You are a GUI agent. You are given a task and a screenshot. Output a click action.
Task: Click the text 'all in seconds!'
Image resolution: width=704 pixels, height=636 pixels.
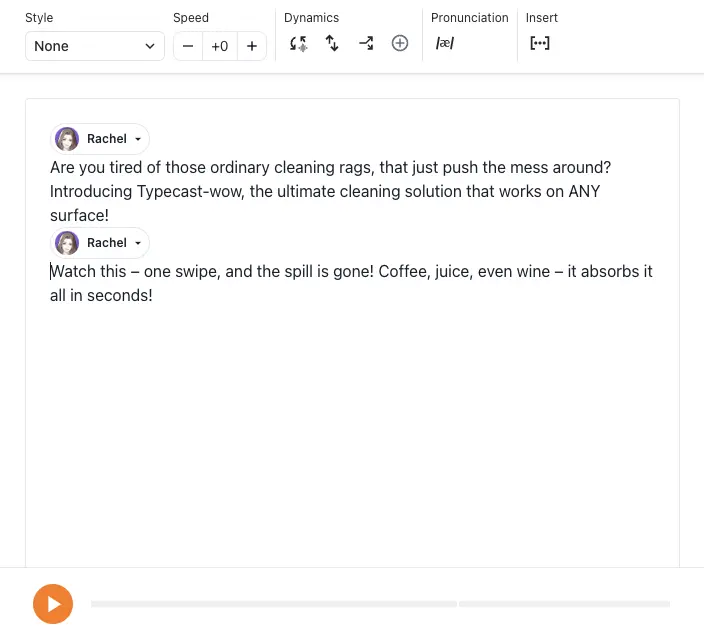[101, 295]
